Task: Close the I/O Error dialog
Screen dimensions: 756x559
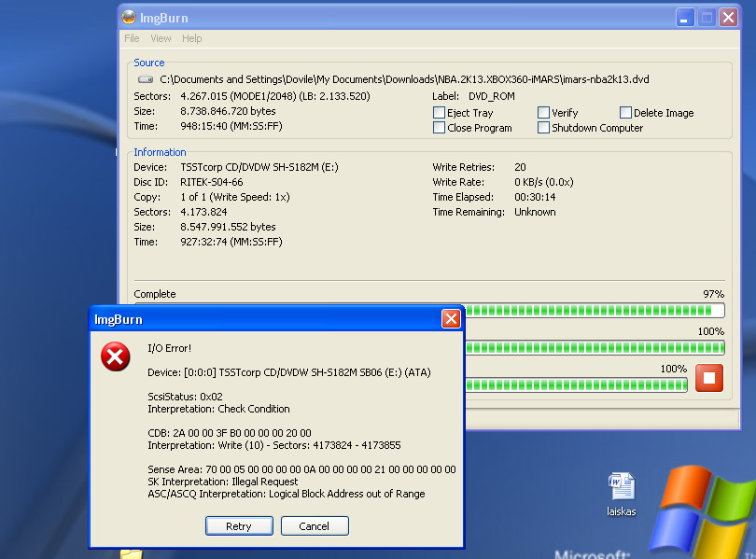Action: tap(451, 318)
